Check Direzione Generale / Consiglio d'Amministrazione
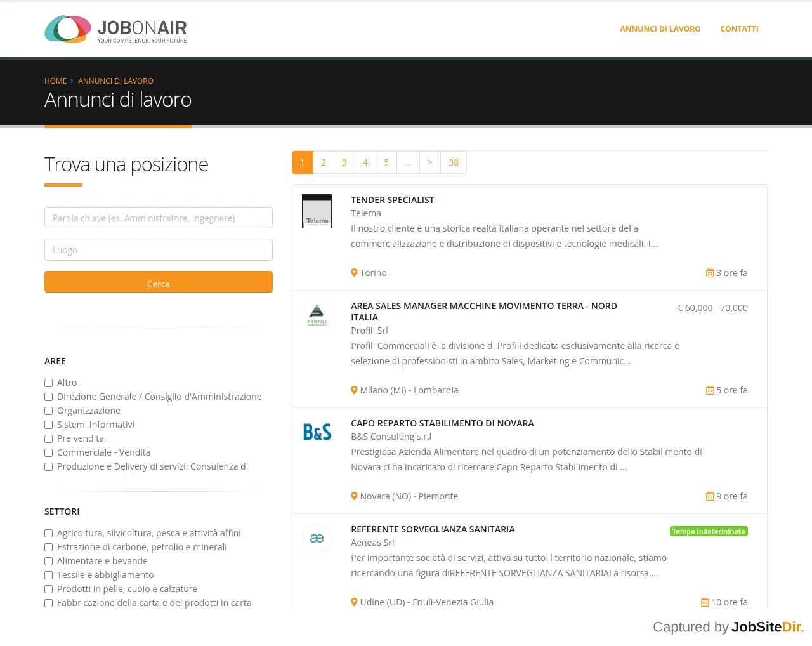The width and height of the screenshot is (812, 646). click(48, 397)
